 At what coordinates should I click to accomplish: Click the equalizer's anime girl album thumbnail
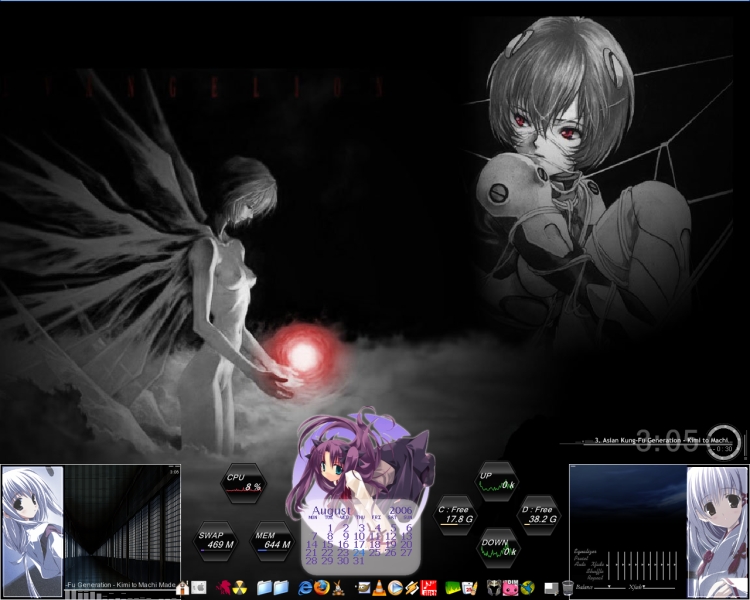tap(717, 531)
